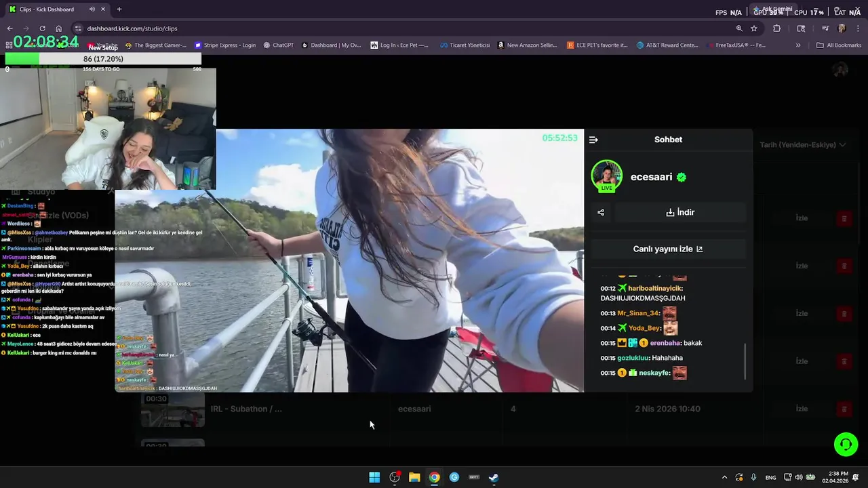This screenshot has width=868, height=488.
Task: Open Canlı yayını izle link
Action: pos(668,249)
